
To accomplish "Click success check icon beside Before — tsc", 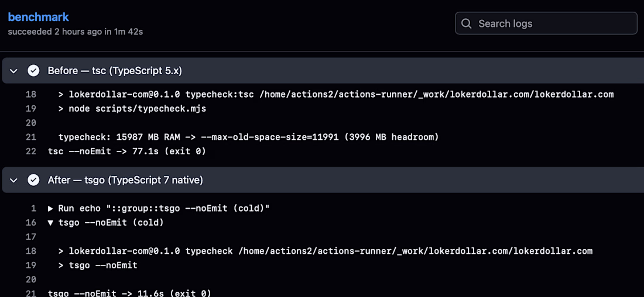I will 33,71.
